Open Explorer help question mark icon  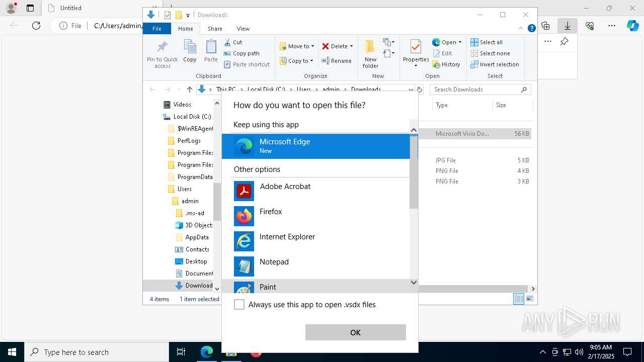click(x=531, y=28)
